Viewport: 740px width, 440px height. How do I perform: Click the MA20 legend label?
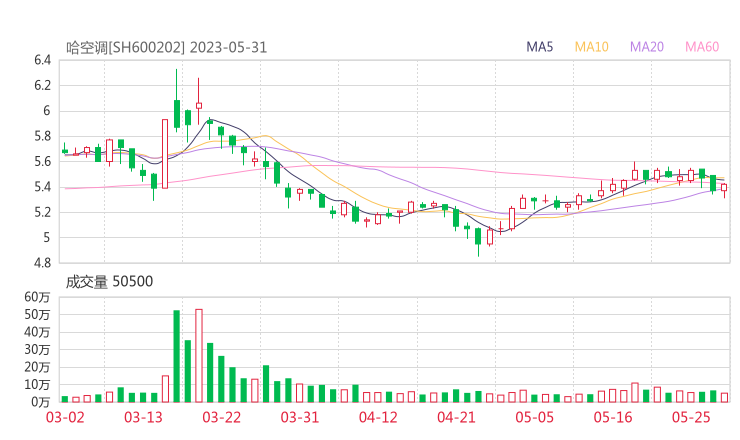(647, 47)
